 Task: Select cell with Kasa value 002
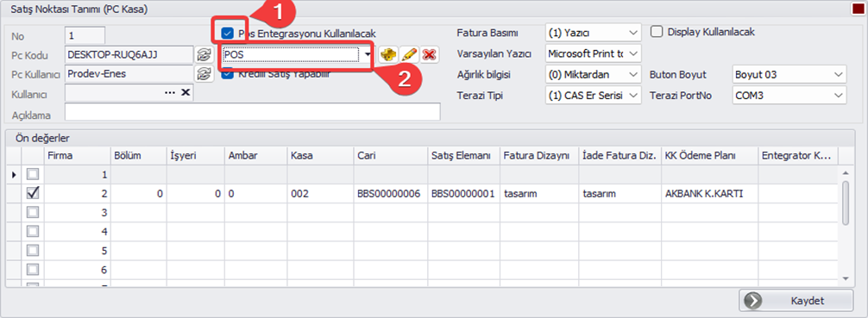(x=320, y=194)
